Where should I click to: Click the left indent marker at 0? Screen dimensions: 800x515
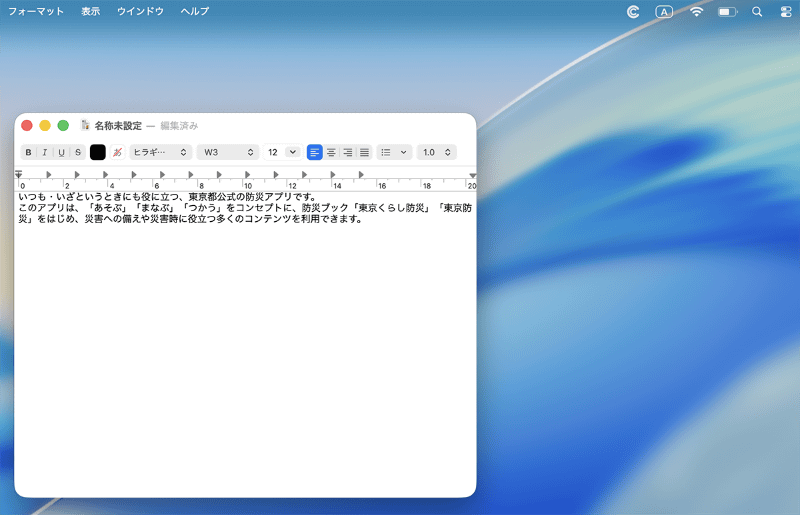pyautogui.click(x=18, y=175)
